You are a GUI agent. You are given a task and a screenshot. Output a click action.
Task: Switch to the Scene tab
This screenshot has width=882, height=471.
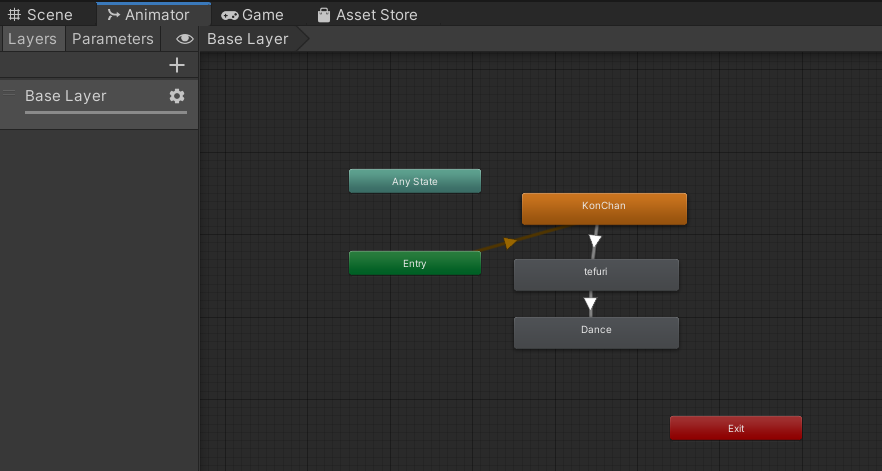pyautogui.click(x=40, y=15)
